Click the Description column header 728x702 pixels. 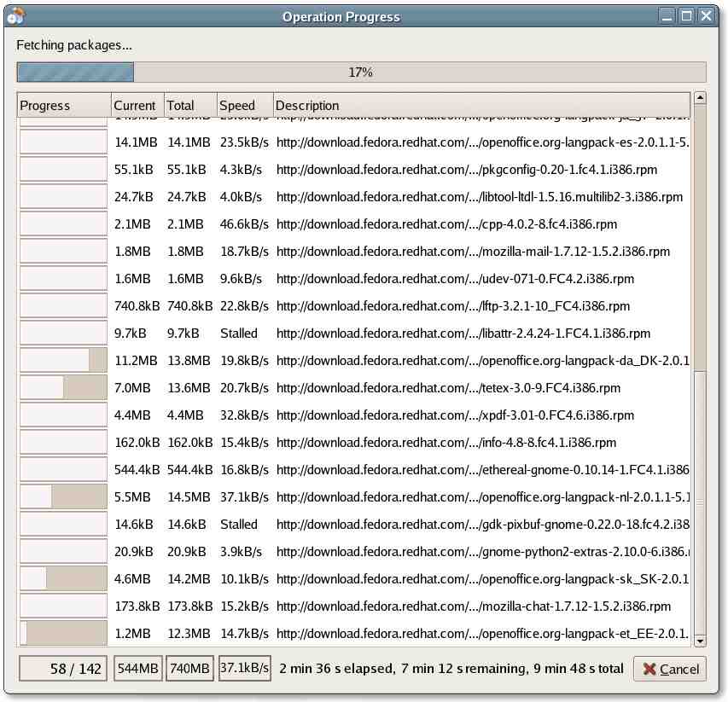[480, 106]
